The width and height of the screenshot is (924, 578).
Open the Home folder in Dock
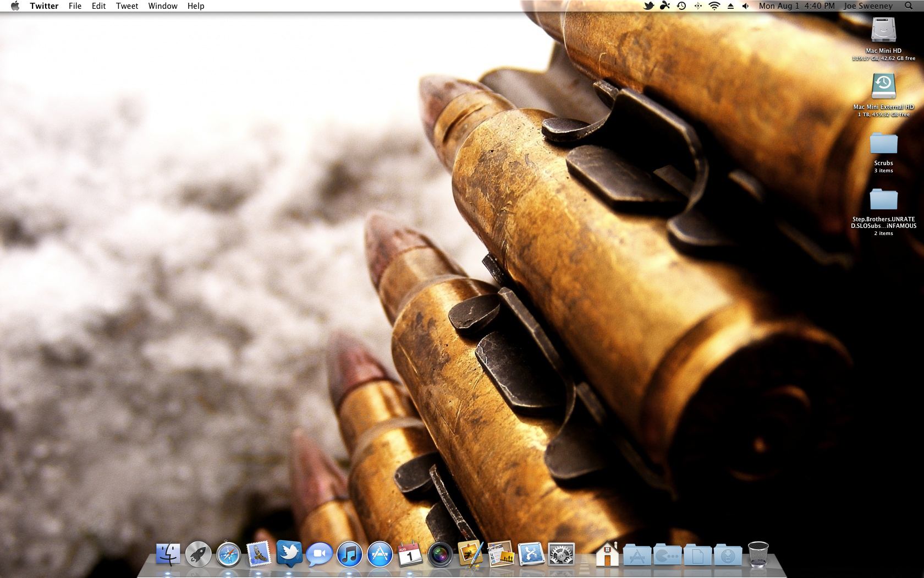(x=607, y=554)
